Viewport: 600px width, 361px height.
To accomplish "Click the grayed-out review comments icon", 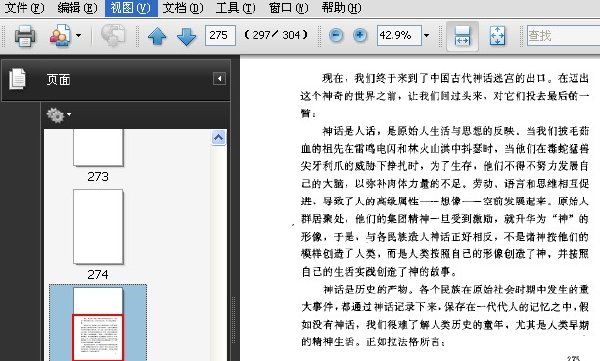I will 113,36.
